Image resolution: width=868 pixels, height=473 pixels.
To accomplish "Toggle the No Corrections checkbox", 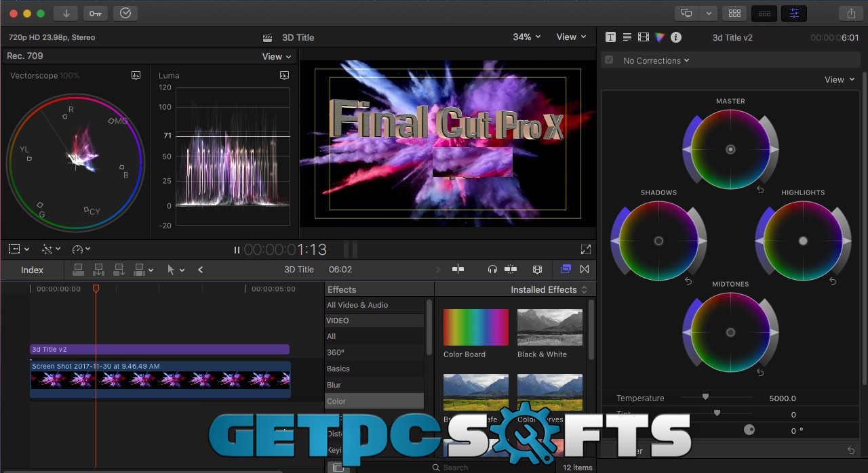I will click(x=609, y=60).
